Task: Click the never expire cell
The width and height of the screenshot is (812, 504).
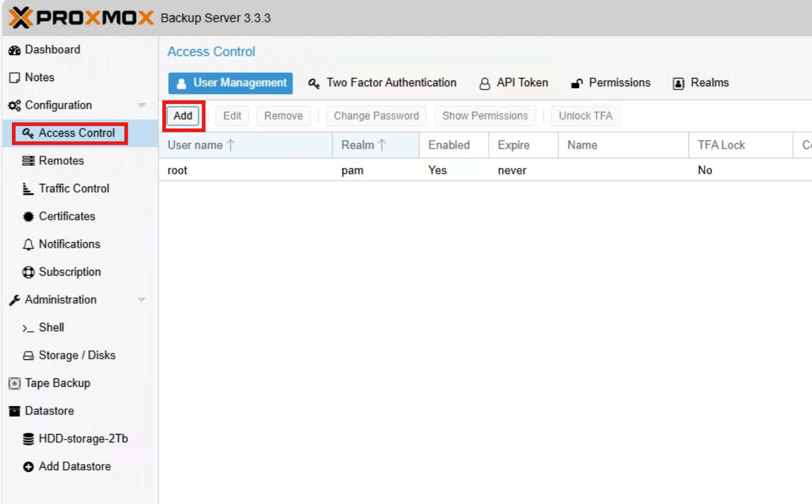Action: pyautogui.click(x=512, y=171)
